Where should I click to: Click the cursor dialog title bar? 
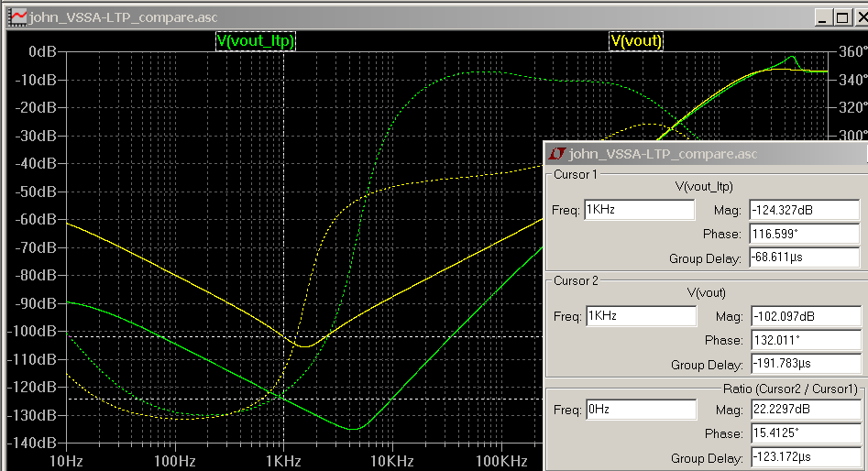point(707,153)
